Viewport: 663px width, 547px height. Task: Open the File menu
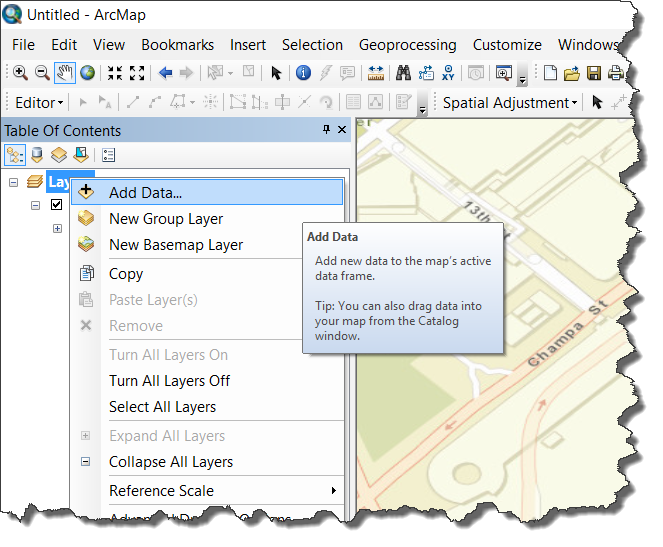(23, 45)
